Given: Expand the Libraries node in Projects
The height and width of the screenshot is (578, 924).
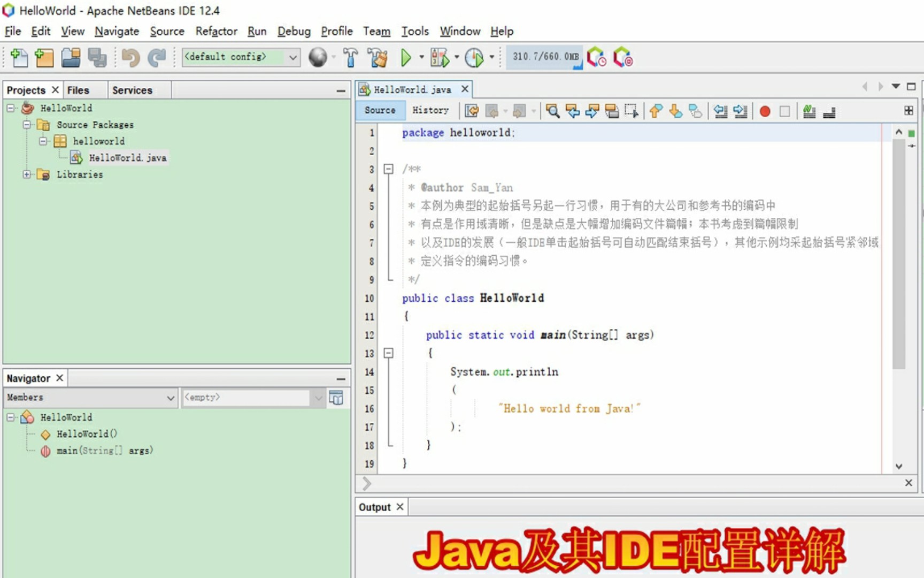Looking at the screenshot, I should (x=27, y=174).
